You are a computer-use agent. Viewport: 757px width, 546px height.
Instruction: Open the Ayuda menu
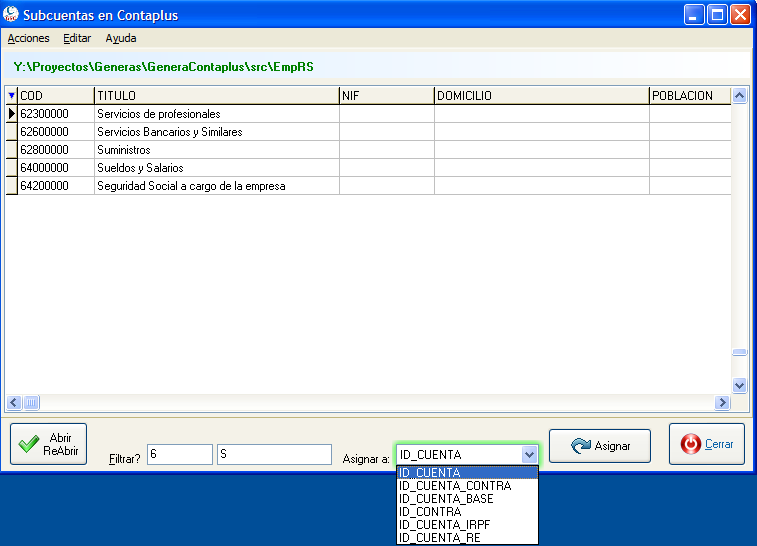point(121,38)
